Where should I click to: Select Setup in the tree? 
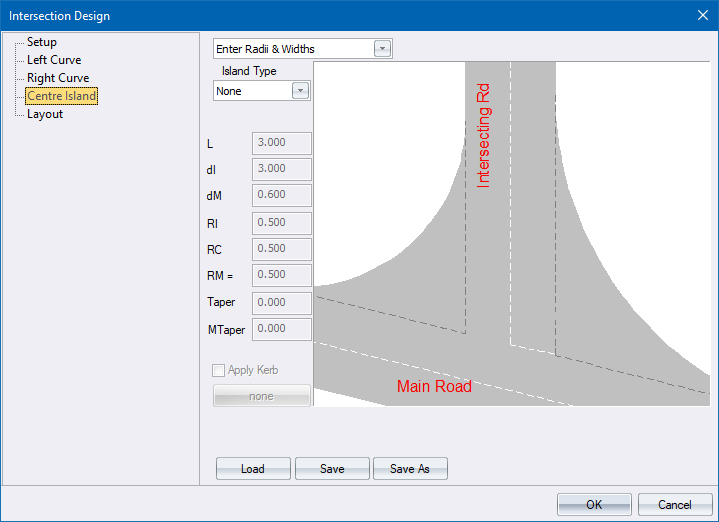[x=42, y=42]
